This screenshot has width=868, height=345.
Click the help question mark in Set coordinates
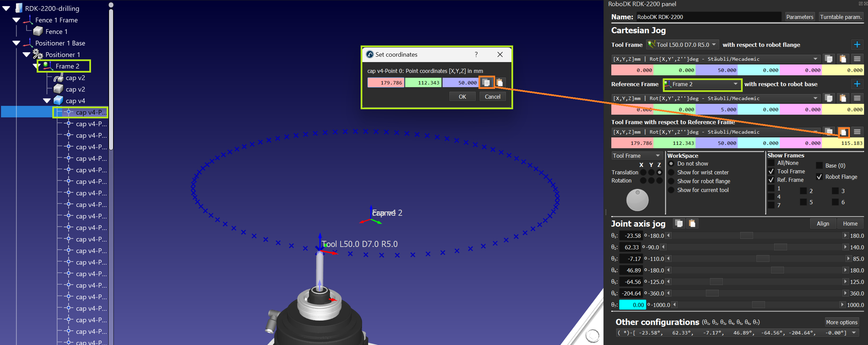tap(476, 54)
